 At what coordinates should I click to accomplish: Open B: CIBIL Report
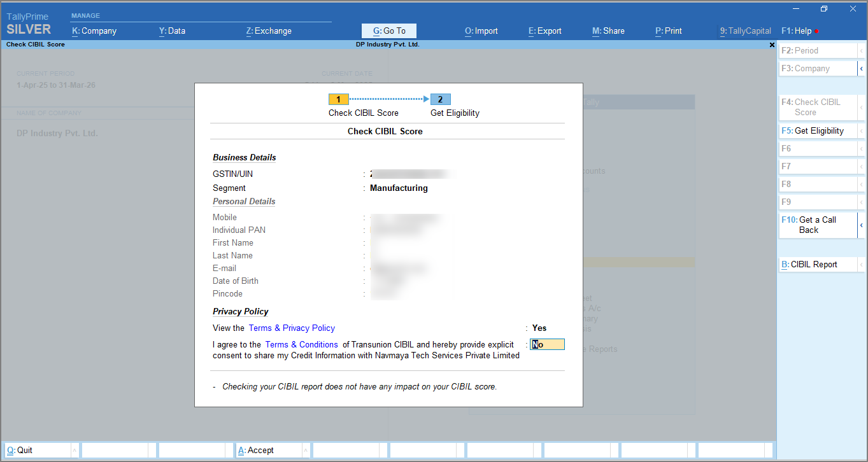[x=818, y=264]
